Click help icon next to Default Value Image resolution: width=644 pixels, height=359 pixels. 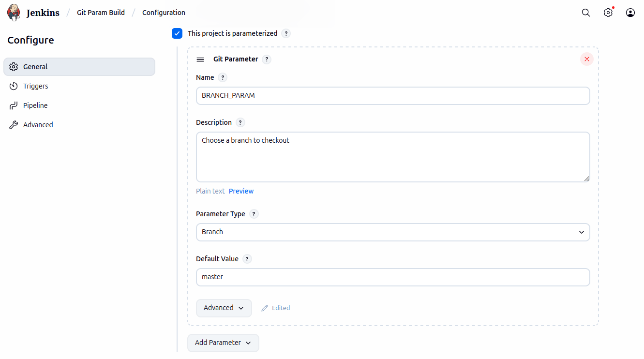(x=247, y=259)
